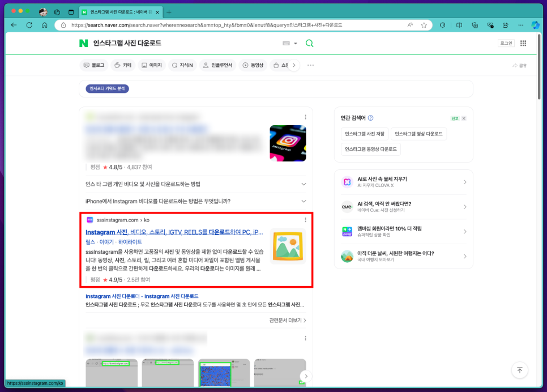Open more options for first blurred result
This screenshot has height=392, width=547.
306,117
